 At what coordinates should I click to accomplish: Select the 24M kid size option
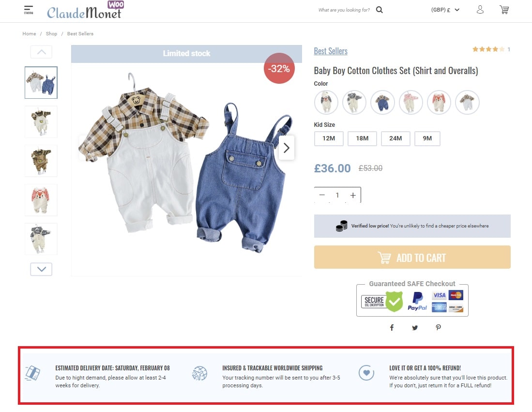coord(395,138)
